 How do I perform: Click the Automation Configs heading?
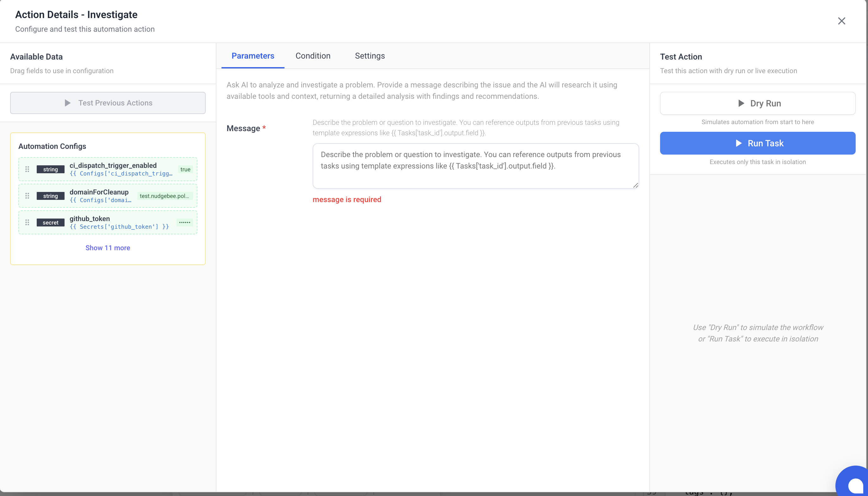(x=52, y=146)
